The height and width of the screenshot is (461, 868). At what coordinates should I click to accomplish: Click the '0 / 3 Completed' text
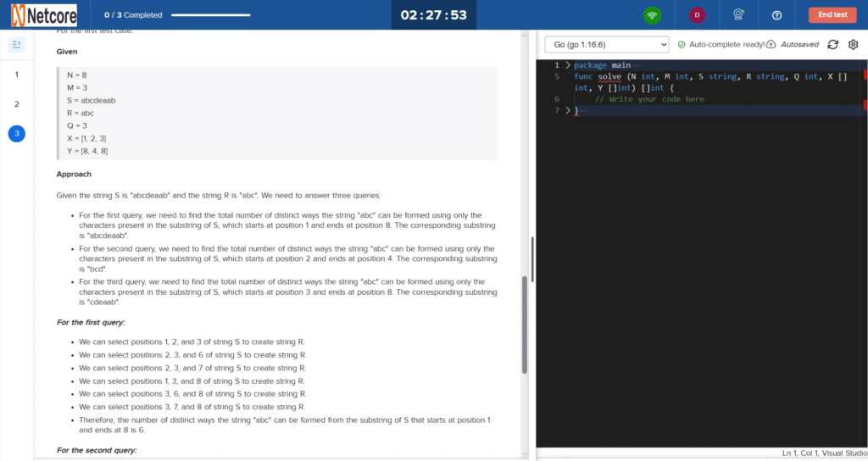133,15
